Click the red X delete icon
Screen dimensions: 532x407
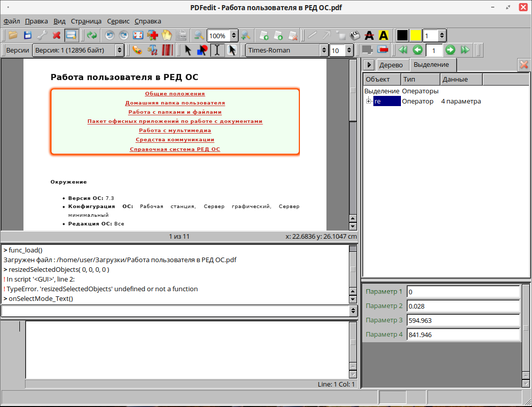57,35
